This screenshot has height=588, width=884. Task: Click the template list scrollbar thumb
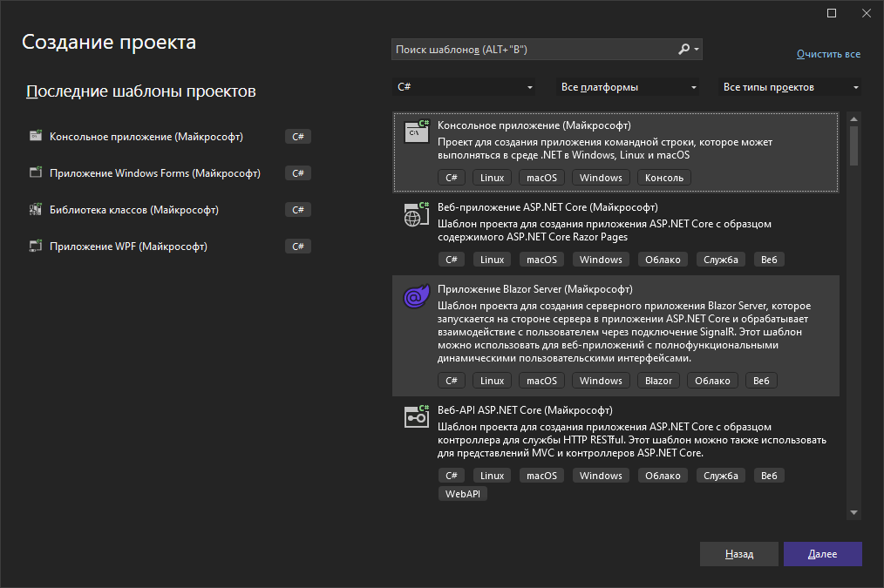click(853, 145)
